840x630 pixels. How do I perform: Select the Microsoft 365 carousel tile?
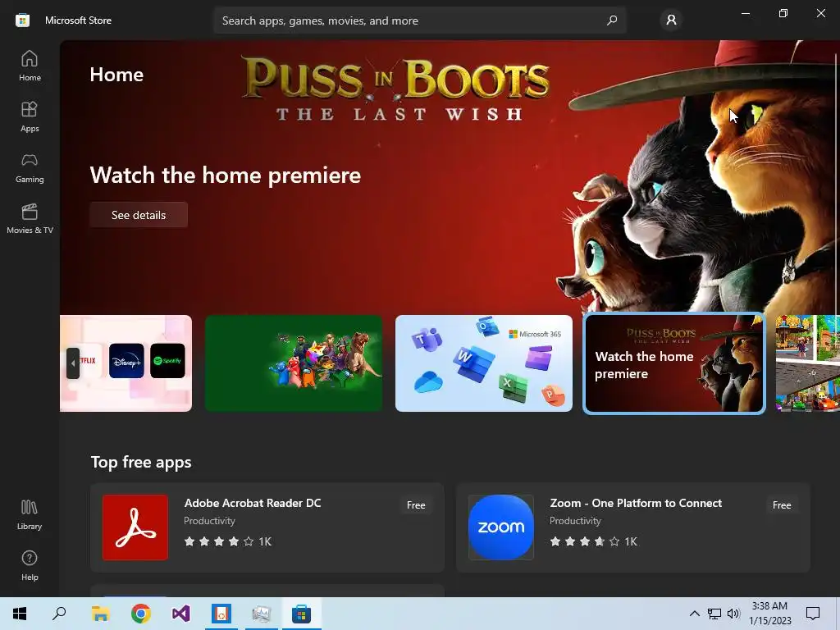[484, 363]
